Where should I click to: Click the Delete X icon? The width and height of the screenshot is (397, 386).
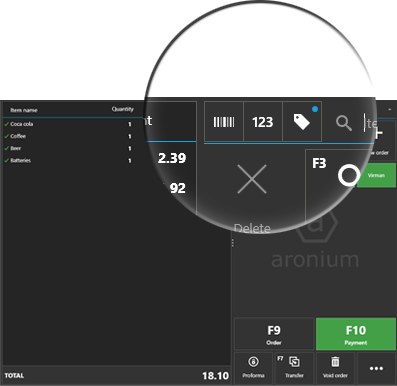252,179
